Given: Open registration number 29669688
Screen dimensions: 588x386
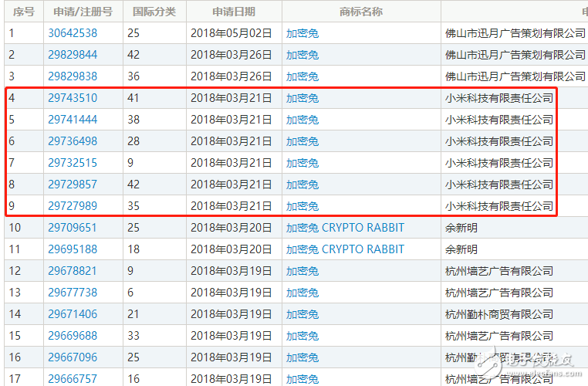Looking at the screenshot, I should pyautogui.click(x=73, y=336).
